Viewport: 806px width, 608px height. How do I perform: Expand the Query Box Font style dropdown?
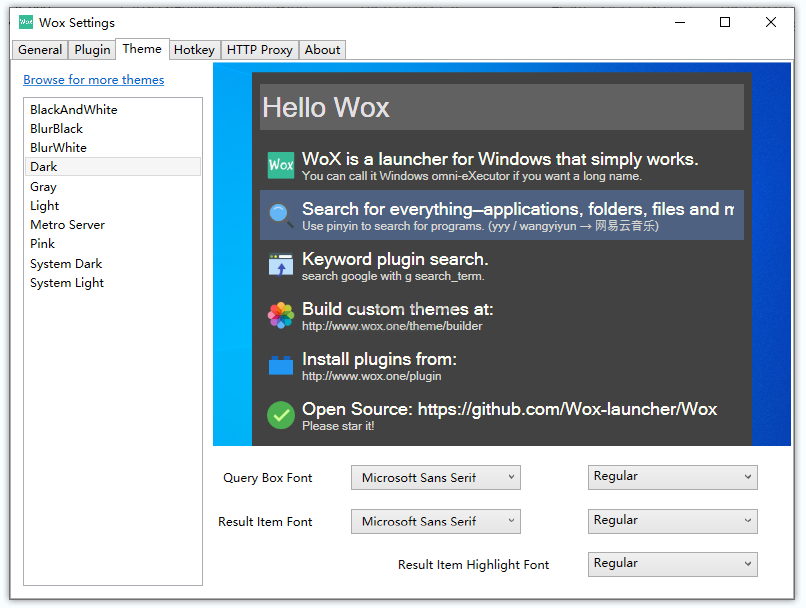[x=672, y=477]
